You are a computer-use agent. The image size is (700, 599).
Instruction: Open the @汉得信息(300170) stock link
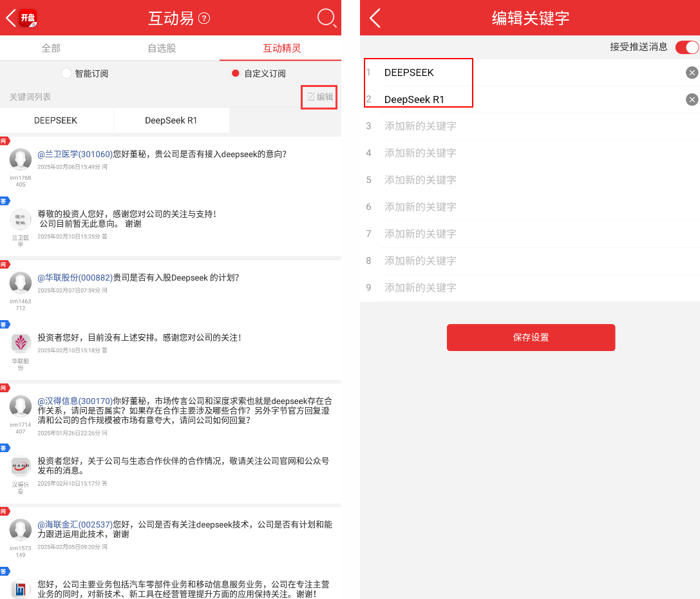pos(75,401)
